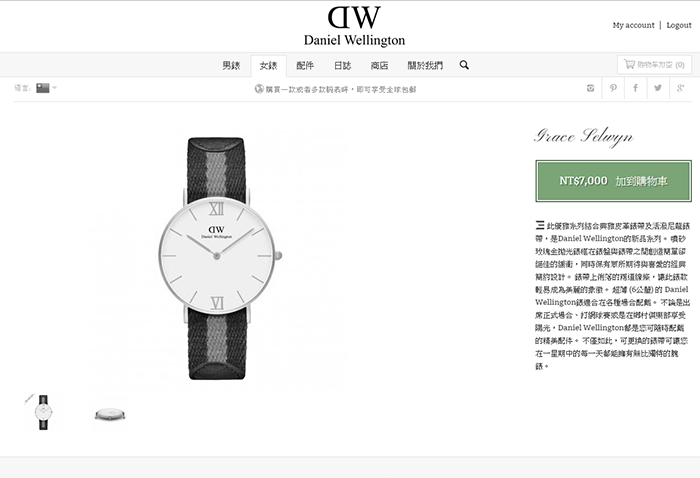Go to the 商店 menu item

tap(379, 66)
